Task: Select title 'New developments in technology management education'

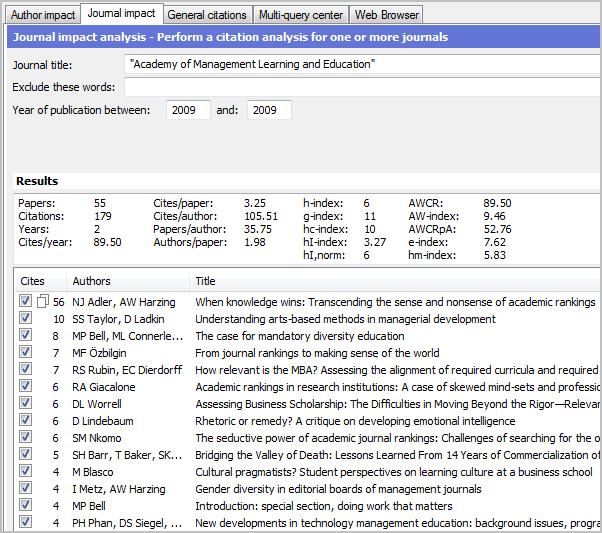Action: tap(397, 523)
